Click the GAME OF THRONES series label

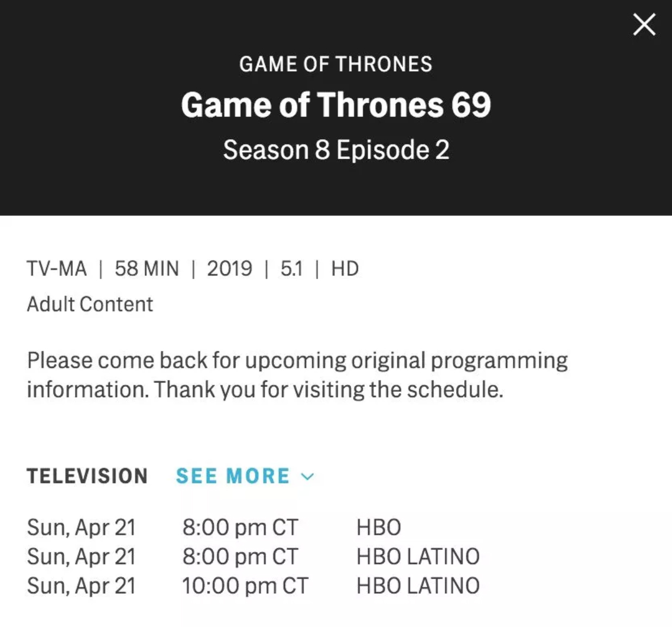pyautogui.click(x=335, y=64)
